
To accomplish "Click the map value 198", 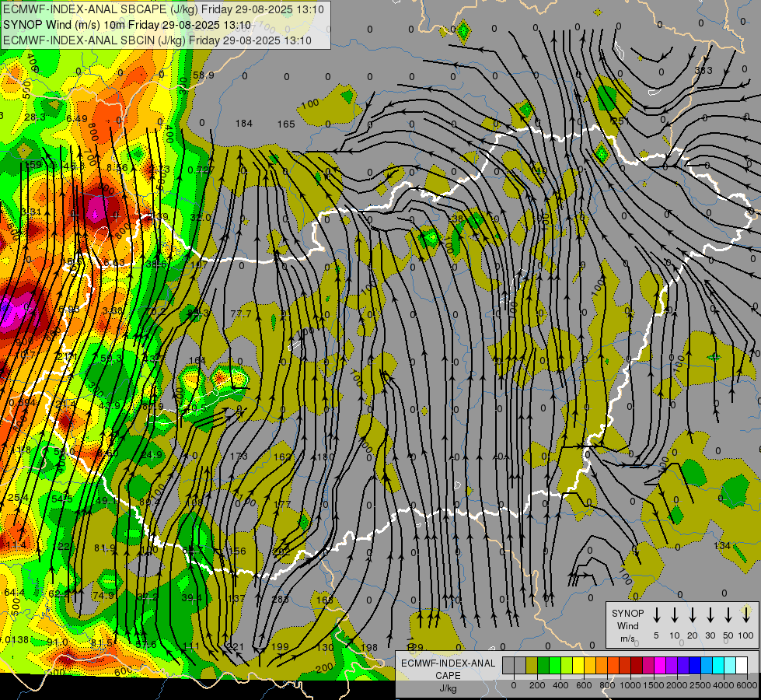I will [369, 647].
